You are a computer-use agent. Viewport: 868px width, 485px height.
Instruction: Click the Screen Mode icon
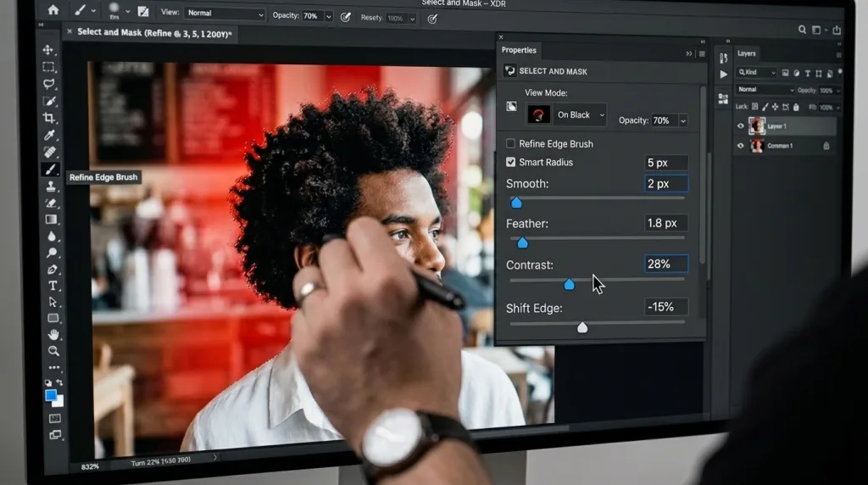55,435
